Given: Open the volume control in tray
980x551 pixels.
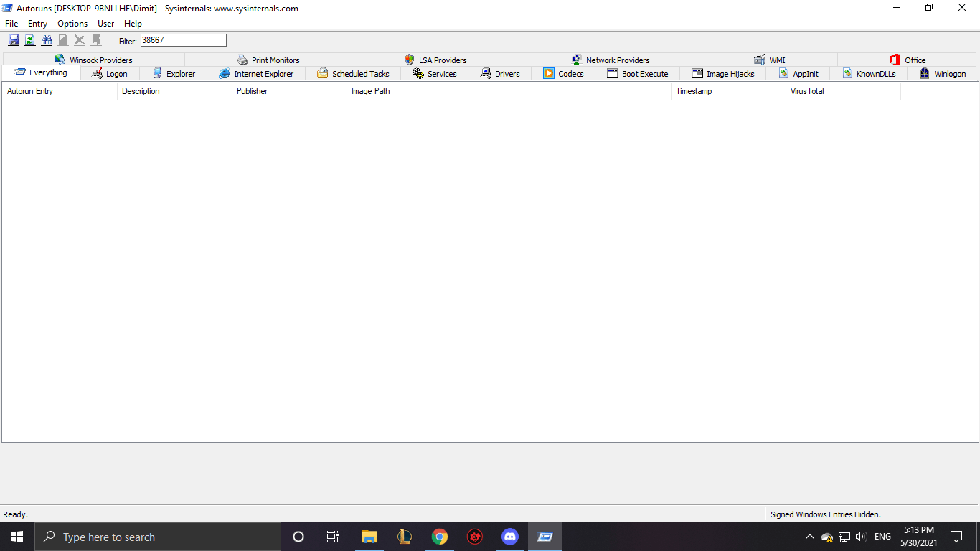Looking at the screenshot, I should (x=861, y=537).
